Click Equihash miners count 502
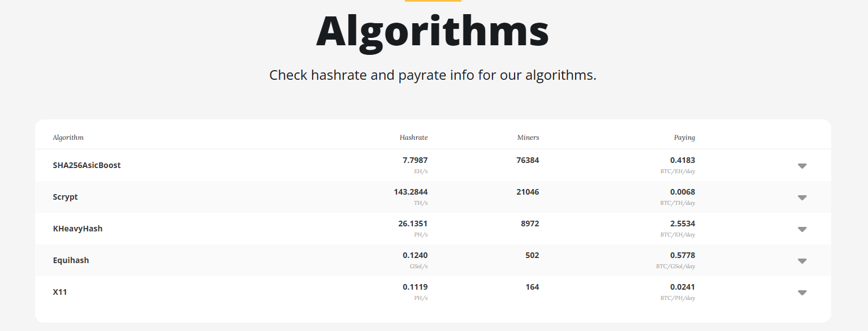This screenshot has width=868, height=331. pos(532,255)
